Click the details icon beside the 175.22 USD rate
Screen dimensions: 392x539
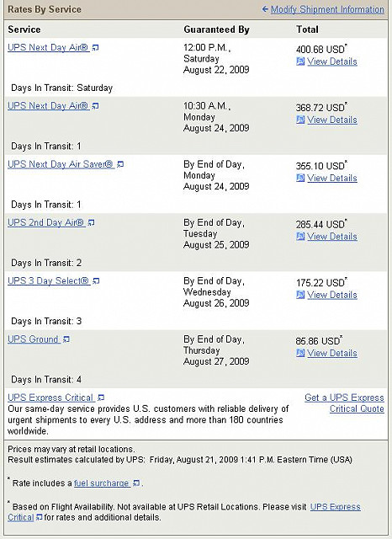300,295
